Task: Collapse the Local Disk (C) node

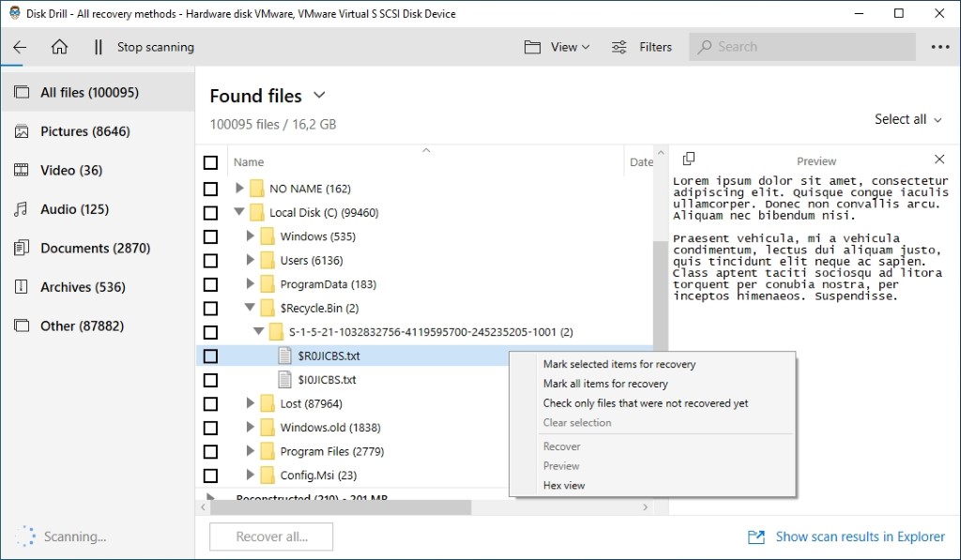Action: tap(239, 212)
